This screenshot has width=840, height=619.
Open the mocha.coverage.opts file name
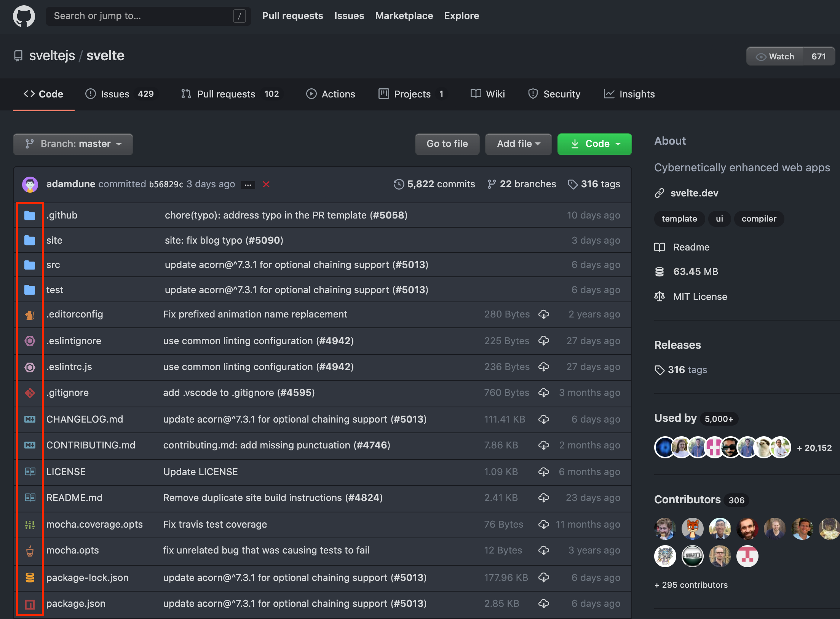click(94, 525)
